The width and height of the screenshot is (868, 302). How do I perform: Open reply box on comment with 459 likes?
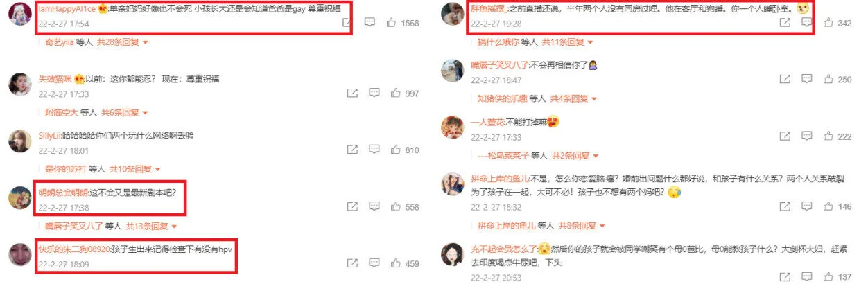pos(374,264)
